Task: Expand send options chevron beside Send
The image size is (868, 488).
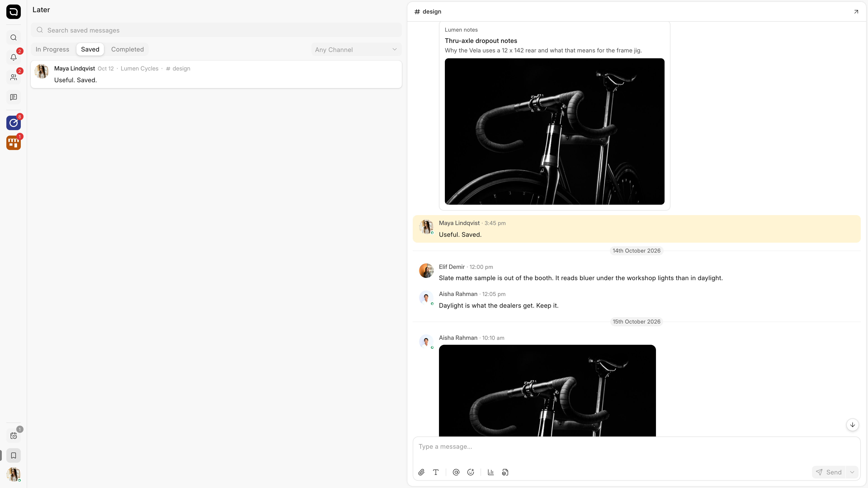Action: coord(852,472)
